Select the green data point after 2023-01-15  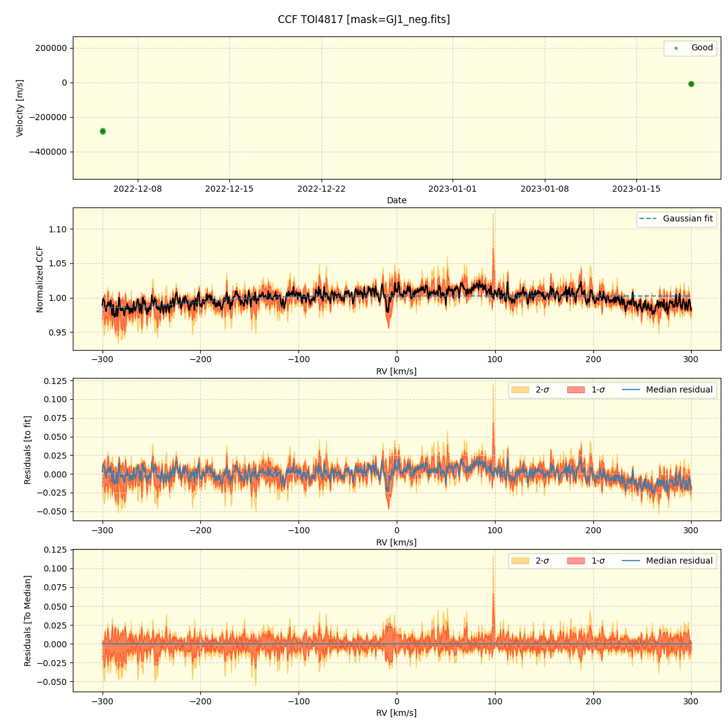tap(691, 84)
